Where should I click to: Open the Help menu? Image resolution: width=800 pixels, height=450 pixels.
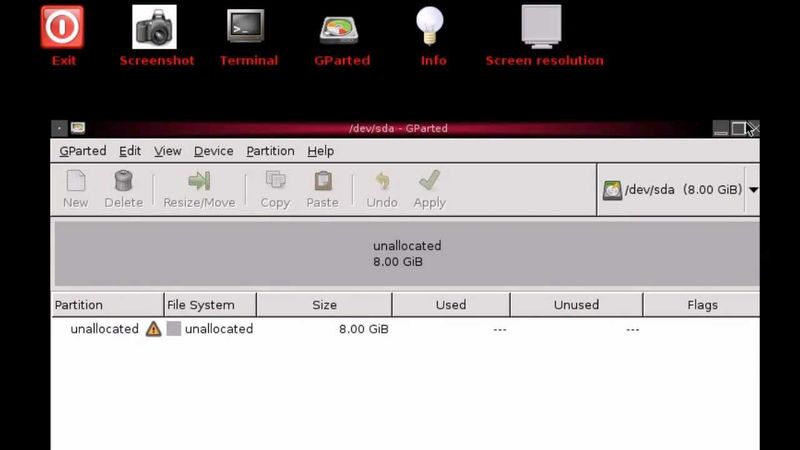[320, 151]
